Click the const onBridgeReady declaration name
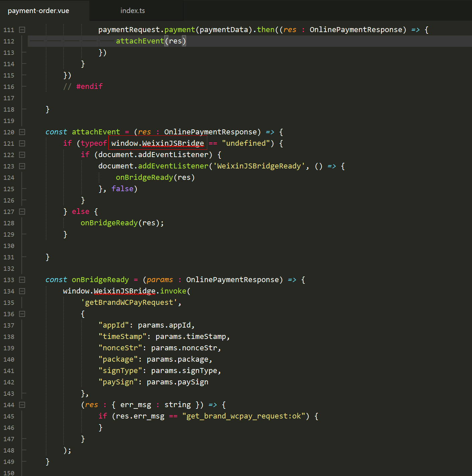 click(100, 280)
